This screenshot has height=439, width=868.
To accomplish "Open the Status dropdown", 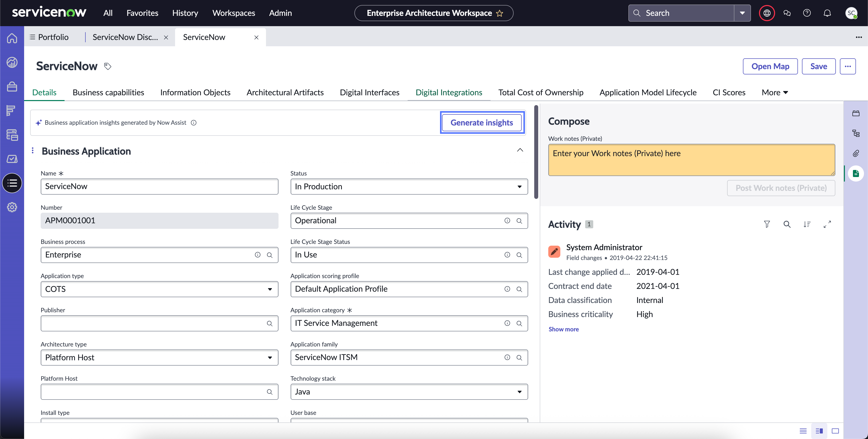I will (409, 187).
